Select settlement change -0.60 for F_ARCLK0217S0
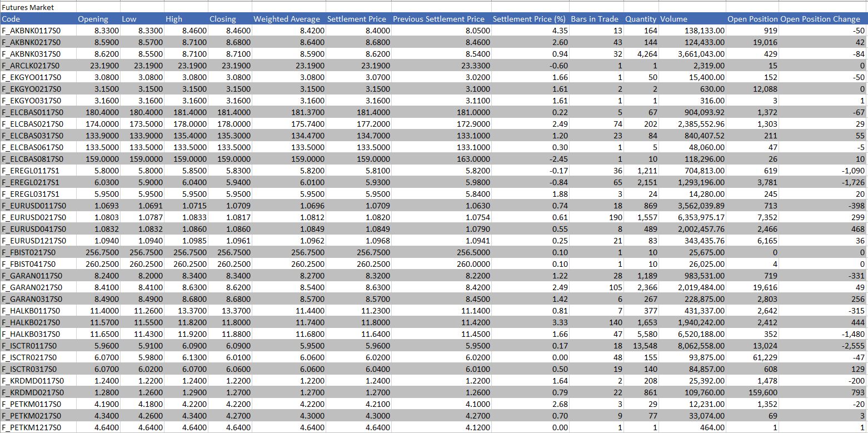This screenshot has height=433, width=868. (530, 66)
